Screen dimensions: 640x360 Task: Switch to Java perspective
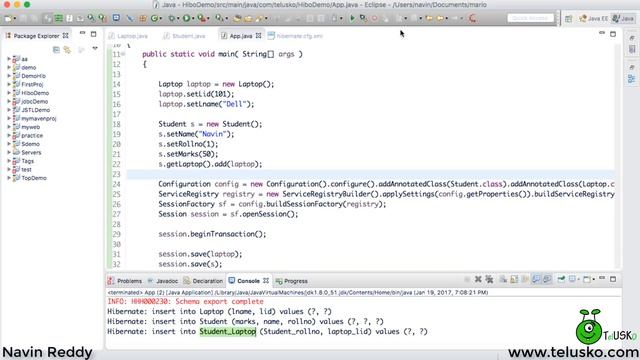(623, 19)
